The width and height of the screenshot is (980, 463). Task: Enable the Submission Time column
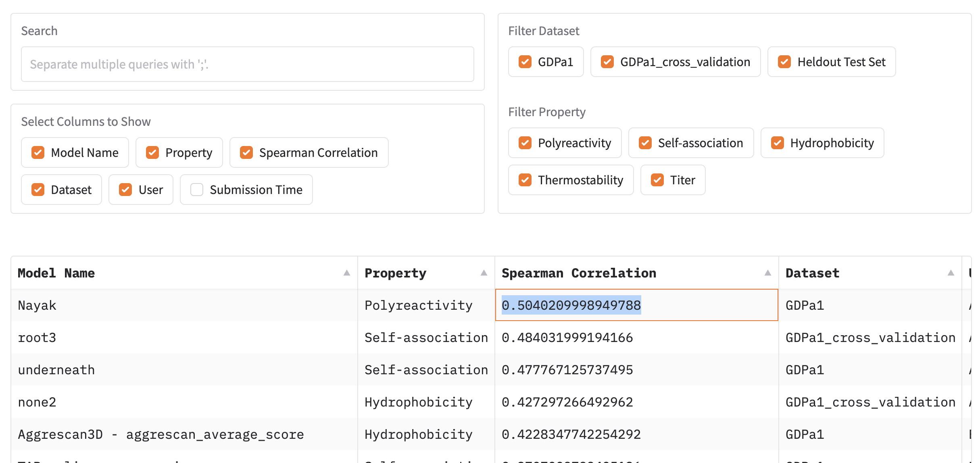point(197,190)
